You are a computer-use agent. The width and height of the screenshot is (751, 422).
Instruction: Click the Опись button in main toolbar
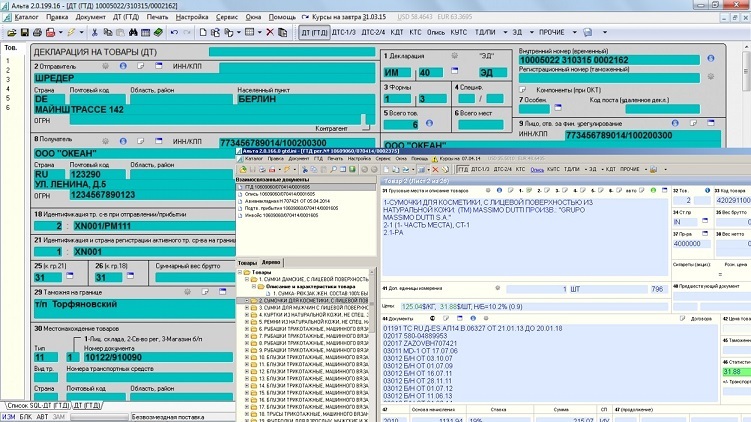click(x=435, y=33)
